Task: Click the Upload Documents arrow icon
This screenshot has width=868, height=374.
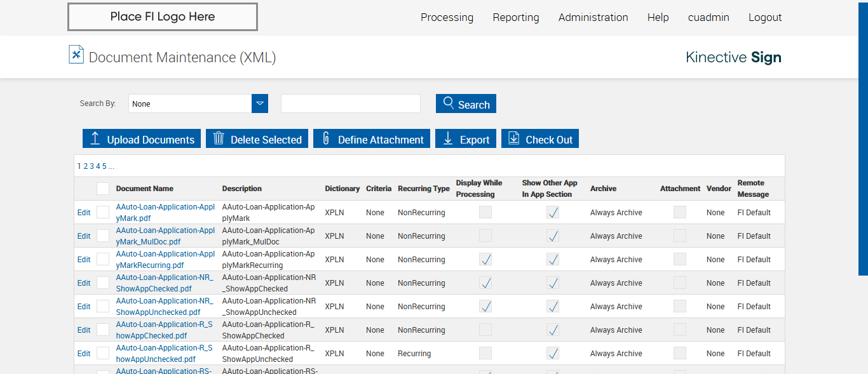Action: (95, 138)
